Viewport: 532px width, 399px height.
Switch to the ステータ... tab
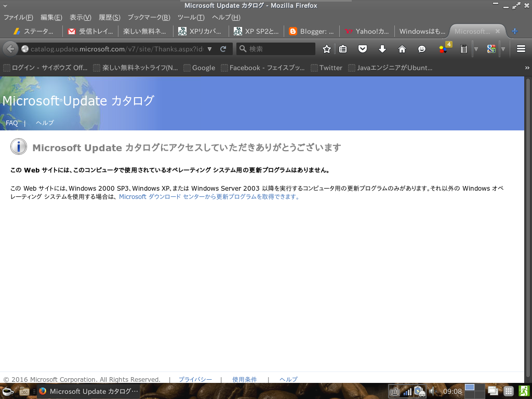point(33,32)
